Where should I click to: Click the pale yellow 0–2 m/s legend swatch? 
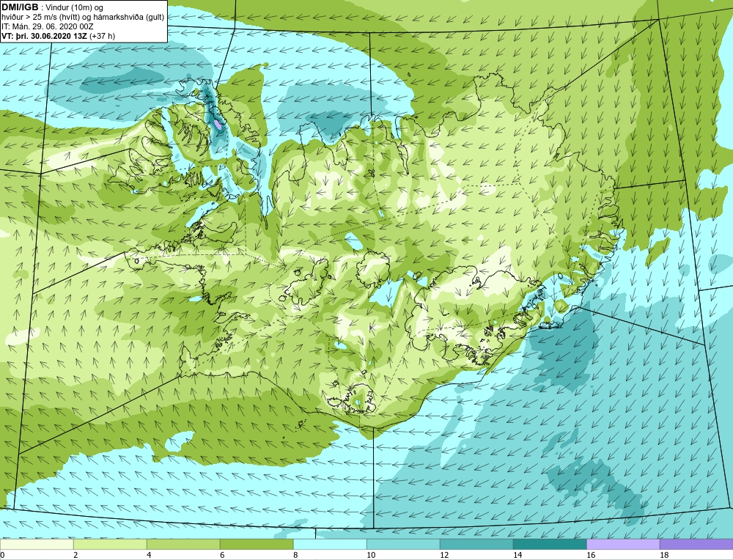[37, 544]
